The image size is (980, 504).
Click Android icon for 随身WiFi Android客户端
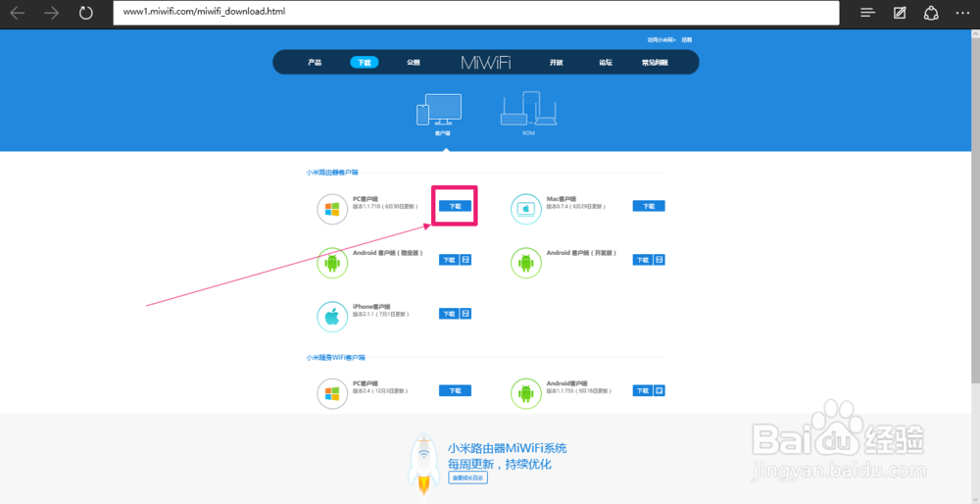526,394
